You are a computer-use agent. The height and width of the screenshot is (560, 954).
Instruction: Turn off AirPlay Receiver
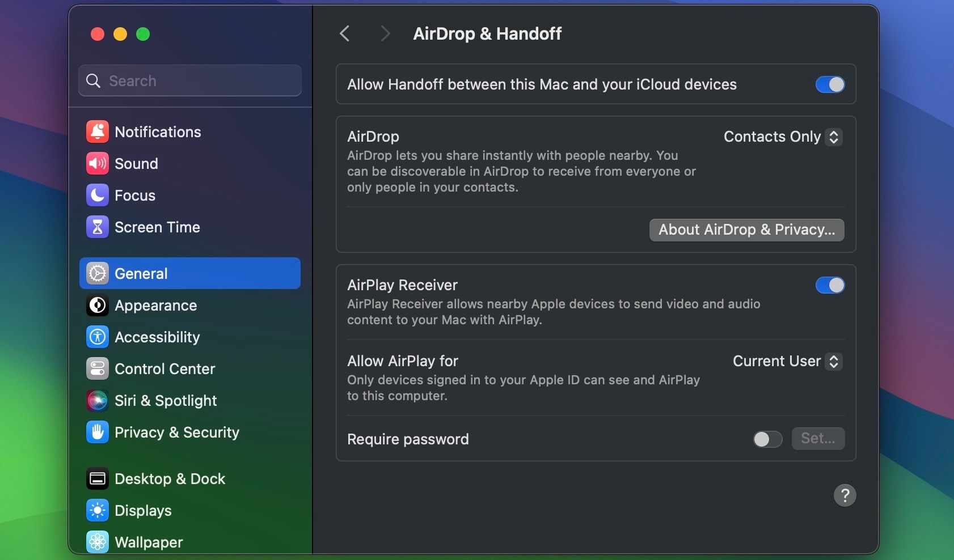click(830, 285)
